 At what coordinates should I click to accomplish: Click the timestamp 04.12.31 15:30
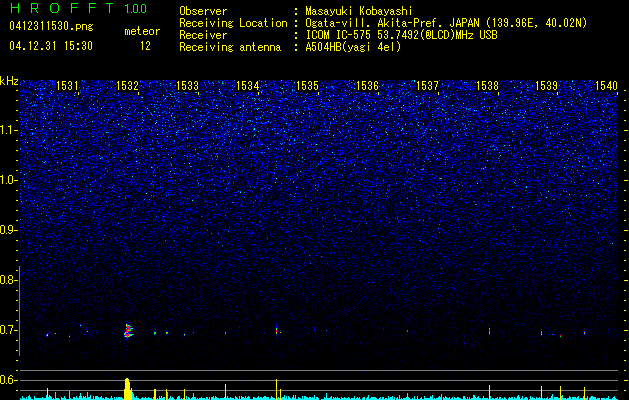(x=51, y=46)
